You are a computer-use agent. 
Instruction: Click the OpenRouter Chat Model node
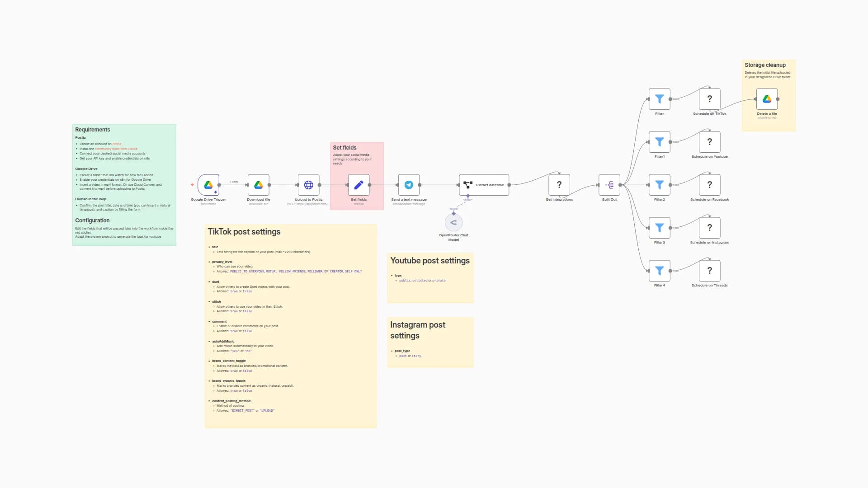[x=453, y=222]
